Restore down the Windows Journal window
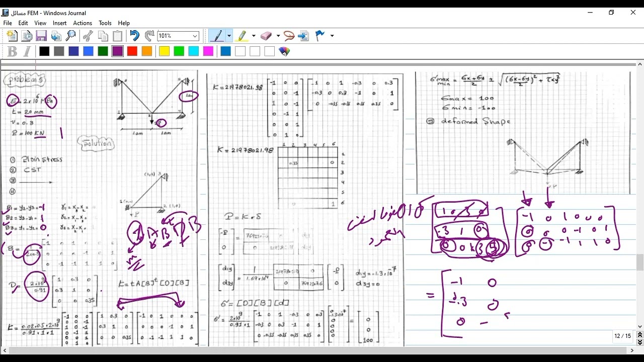This screenshot has height=362, width=644. (611, 13)
